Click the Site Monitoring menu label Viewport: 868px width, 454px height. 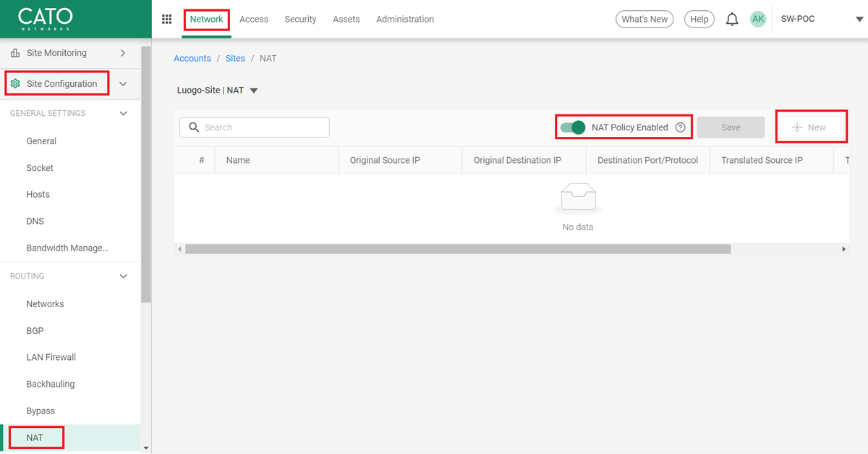click(56, 53)
